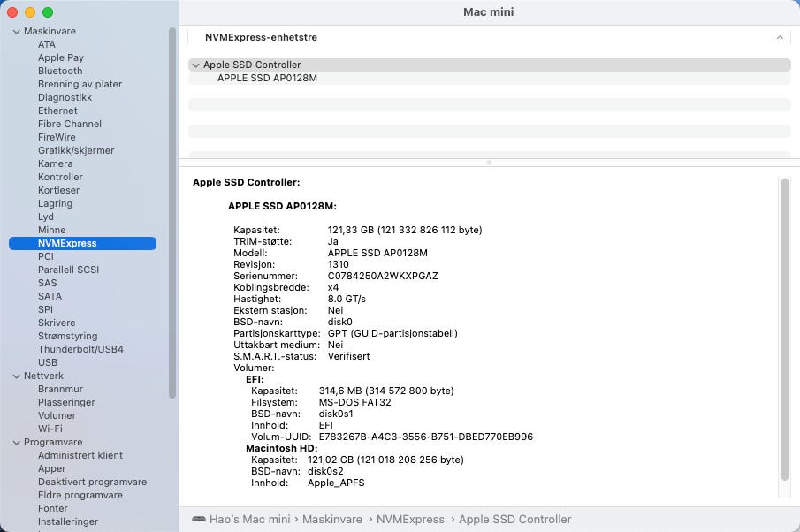Select Volumer under Nettverk
This screenshot has height=532, width=800.
(57, 415)
